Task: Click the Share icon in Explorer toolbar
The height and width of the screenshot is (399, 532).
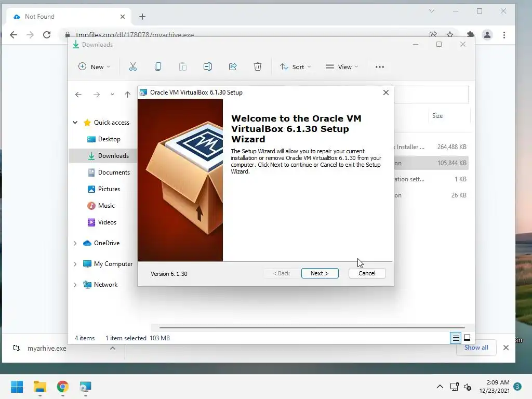Action: click(x=233, y=67)
